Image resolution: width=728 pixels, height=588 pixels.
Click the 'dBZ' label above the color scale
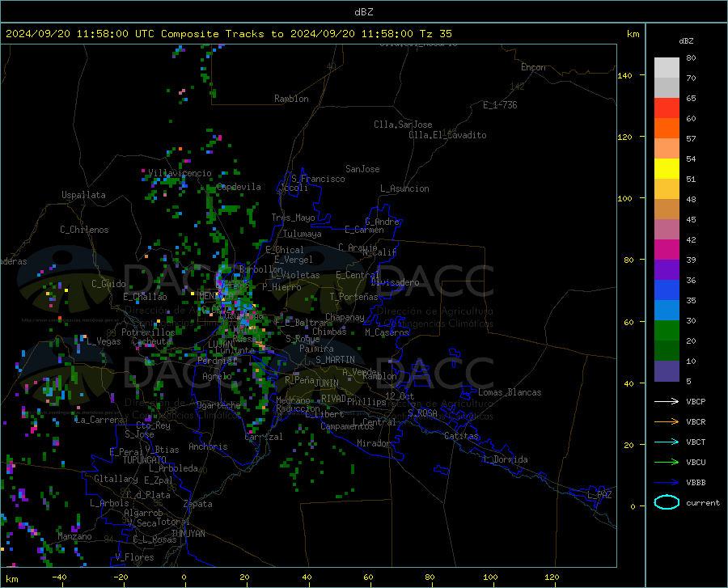tap(686, 40)
